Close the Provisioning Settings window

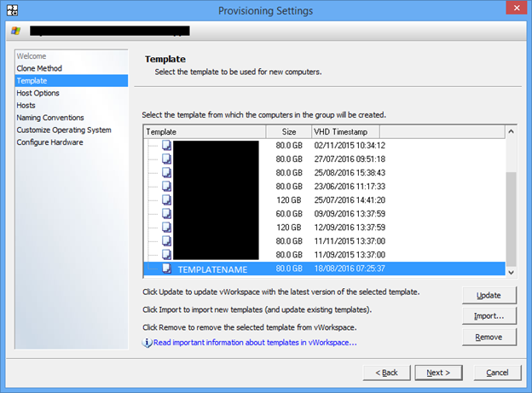[517, 8]
